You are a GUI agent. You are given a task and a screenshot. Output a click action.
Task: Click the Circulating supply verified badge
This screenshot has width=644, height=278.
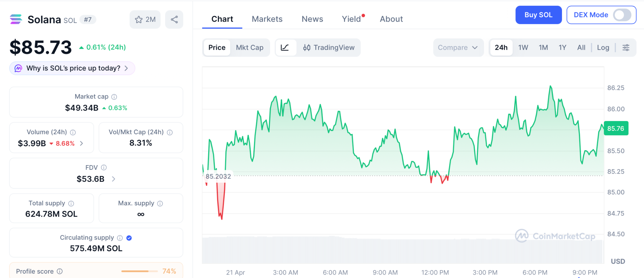pyautogui.click(x=129, y=238)
